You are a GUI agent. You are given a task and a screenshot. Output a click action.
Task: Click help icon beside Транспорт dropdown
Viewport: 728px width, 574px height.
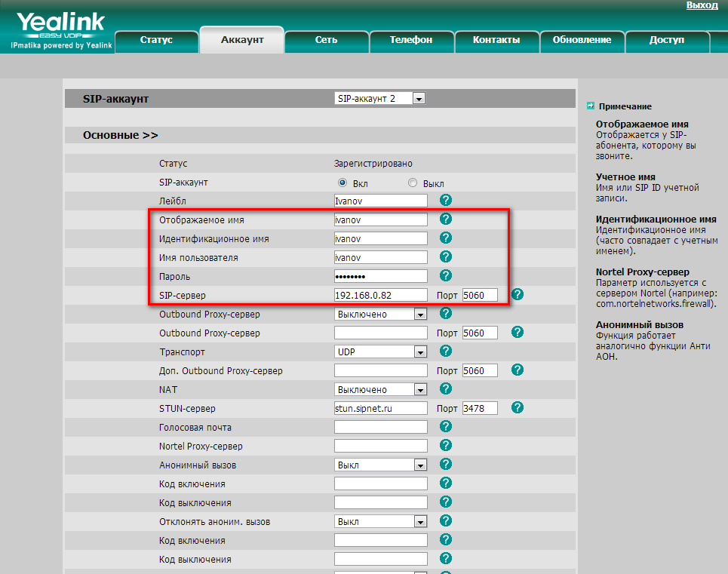[446, 351]
